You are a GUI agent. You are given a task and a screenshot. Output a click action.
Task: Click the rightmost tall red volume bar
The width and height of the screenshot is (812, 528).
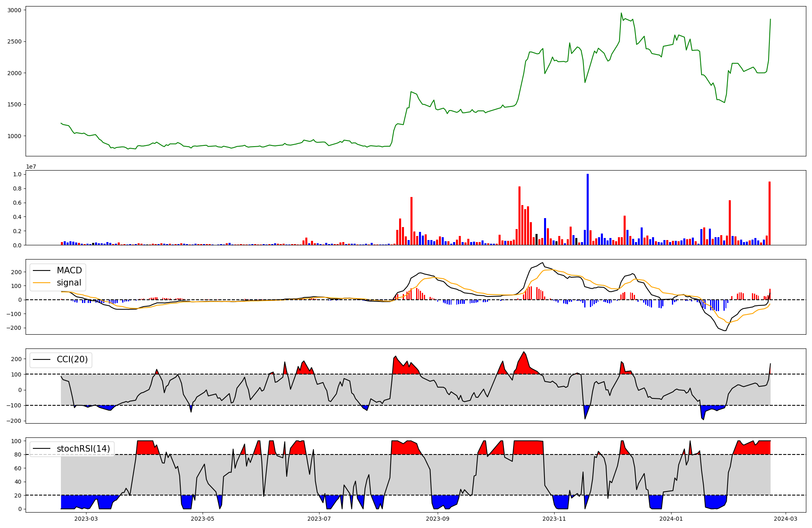coord(769,213)
